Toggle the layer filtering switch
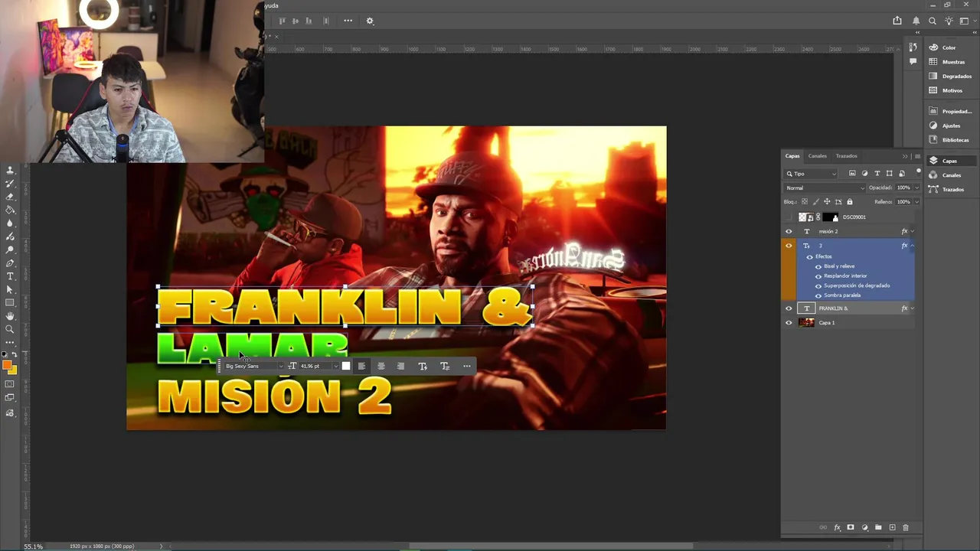Viewport: 980px width, 551px height. pyautogui.click(x=919, y=172)
